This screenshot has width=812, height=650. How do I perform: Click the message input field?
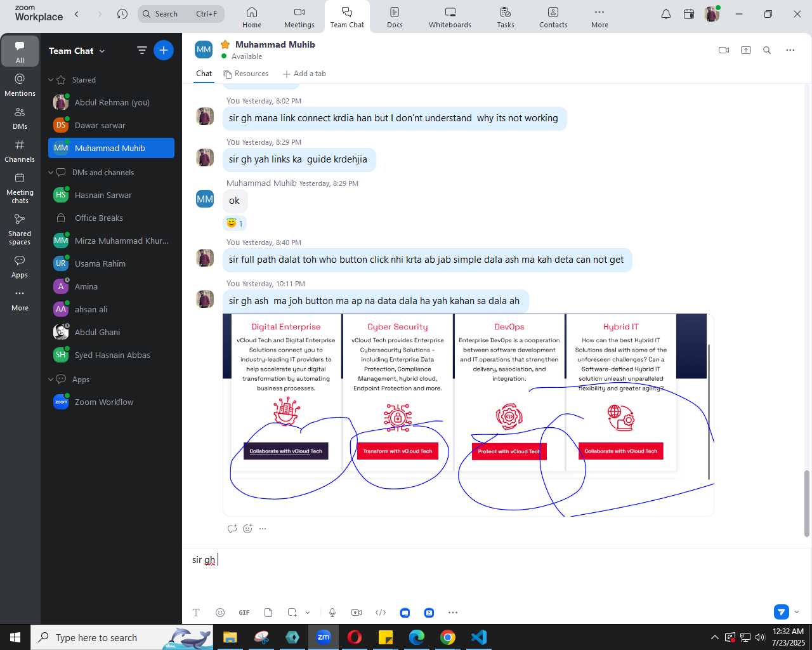tap(497, 560)
